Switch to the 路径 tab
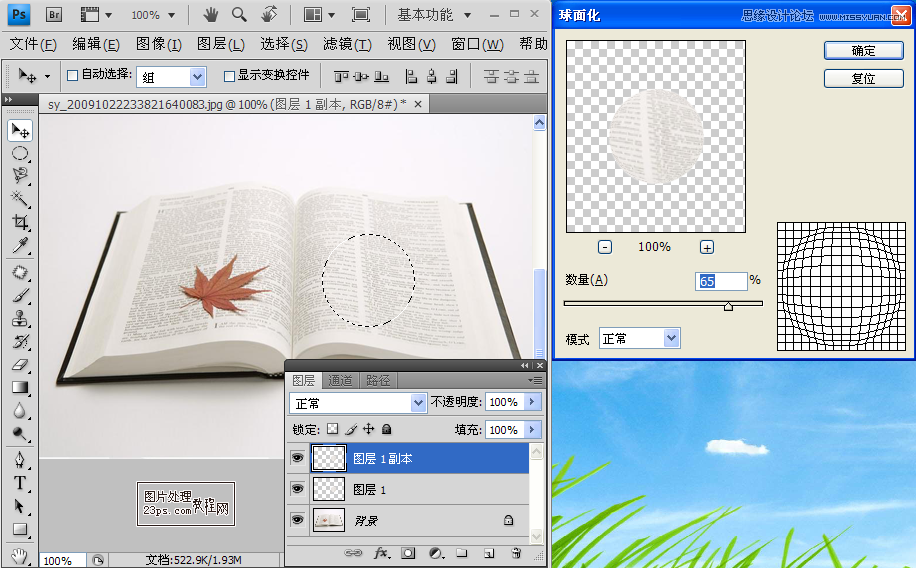The image size is (916, 568). (377, 381)
